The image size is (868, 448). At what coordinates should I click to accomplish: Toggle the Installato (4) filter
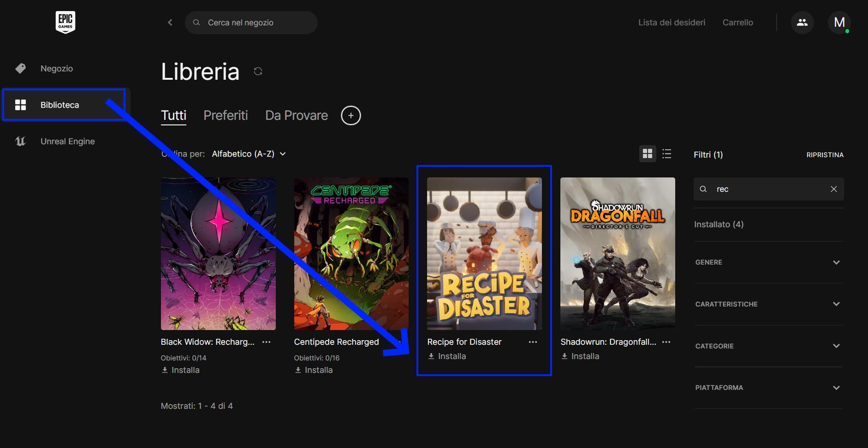coord(719,224)
